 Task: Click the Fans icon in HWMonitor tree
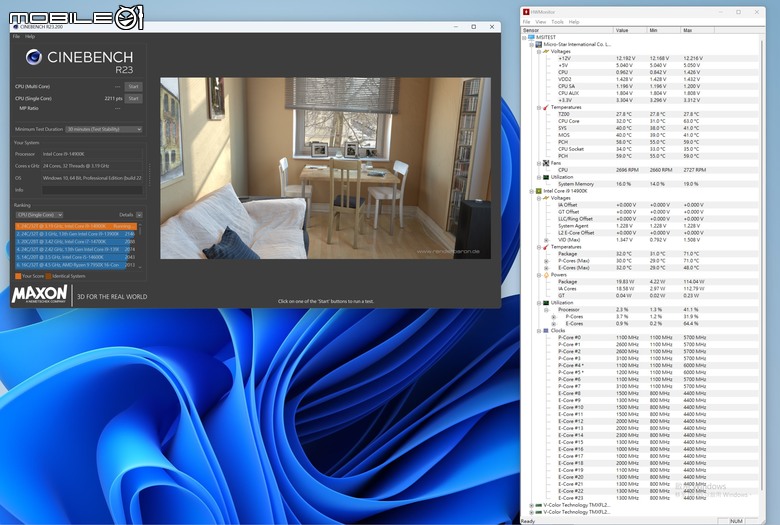click(x=546, y=163)
